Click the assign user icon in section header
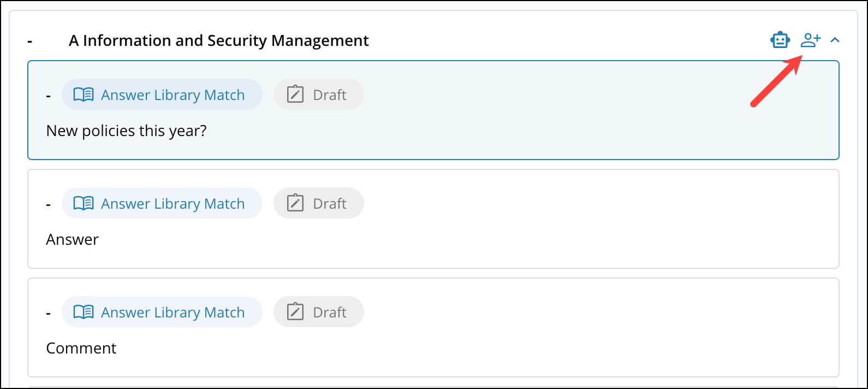868x389 pixels. click(810, 39)
